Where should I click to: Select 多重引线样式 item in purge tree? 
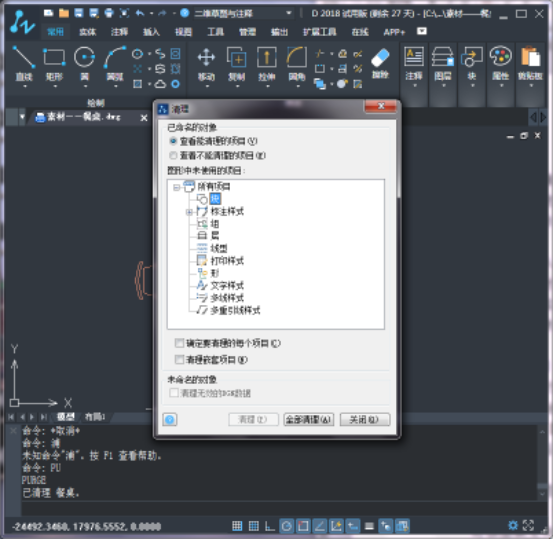click(235, 310)
